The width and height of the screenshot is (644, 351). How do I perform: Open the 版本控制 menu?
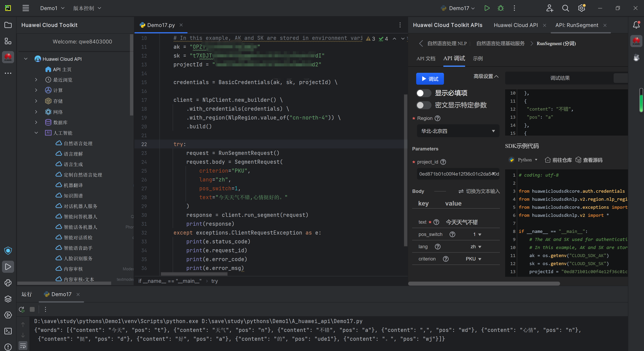tap(87, 8)
